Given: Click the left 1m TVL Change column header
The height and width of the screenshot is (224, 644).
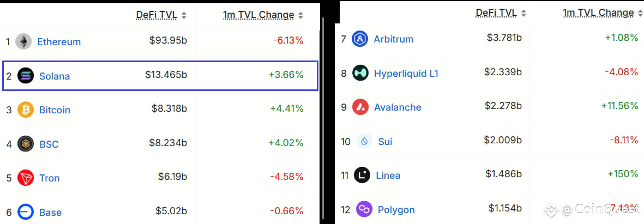Looking at the screenshot, I should pyautogui.click(x=259, y=15).
